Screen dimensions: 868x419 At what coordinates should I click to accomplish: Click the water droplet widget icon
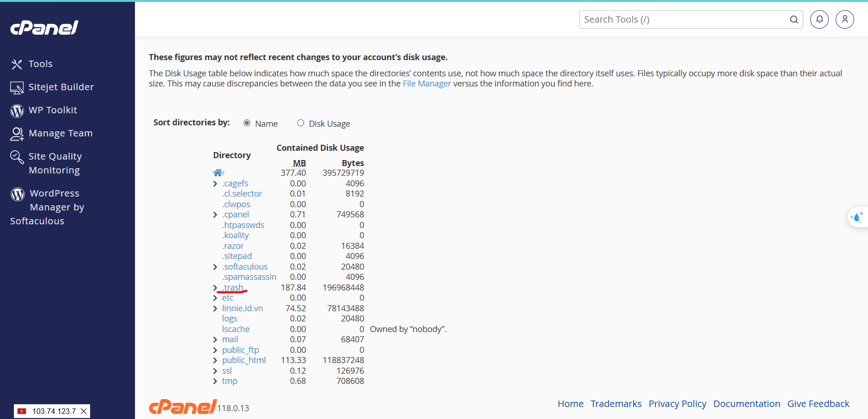857,217
